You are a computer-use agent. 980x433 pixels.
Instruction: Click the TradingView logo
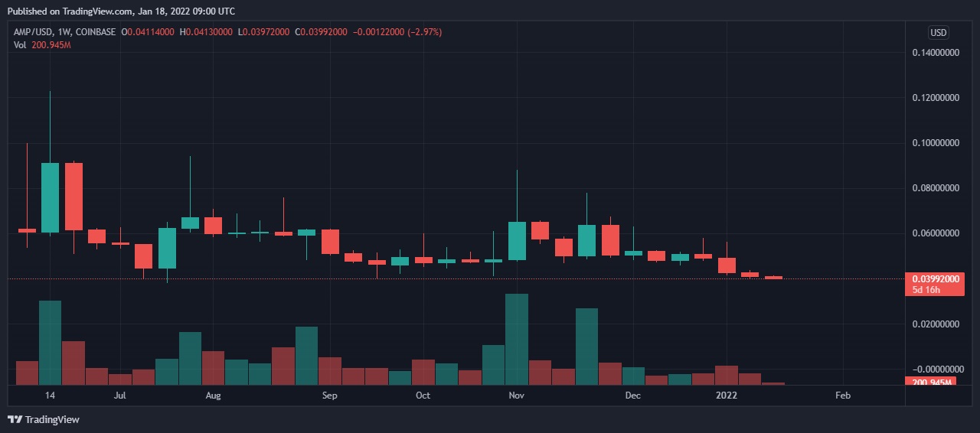pyautogui.click(x=44, y=419)
